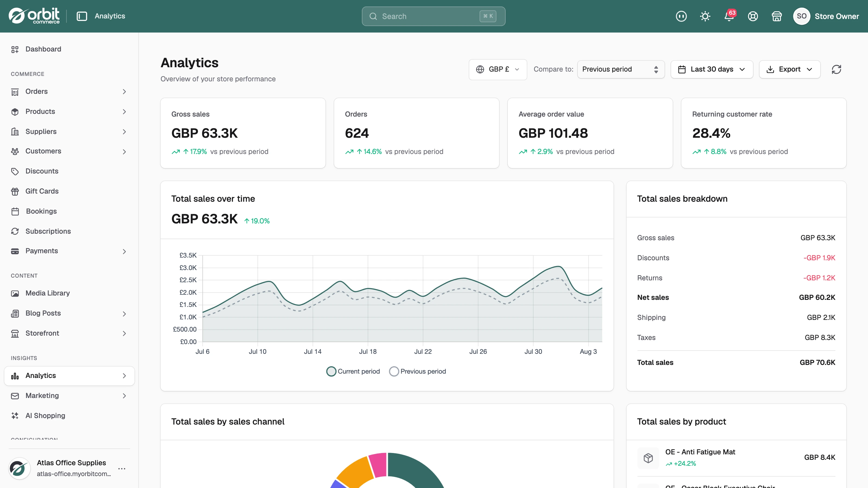
Task: Click the SO user avatar
Action: click(x=802, y=16)
